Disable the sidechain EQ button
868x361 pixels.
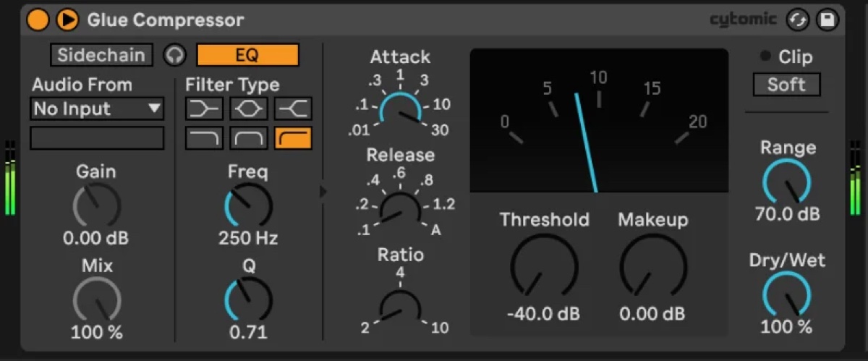coord(247,55)
